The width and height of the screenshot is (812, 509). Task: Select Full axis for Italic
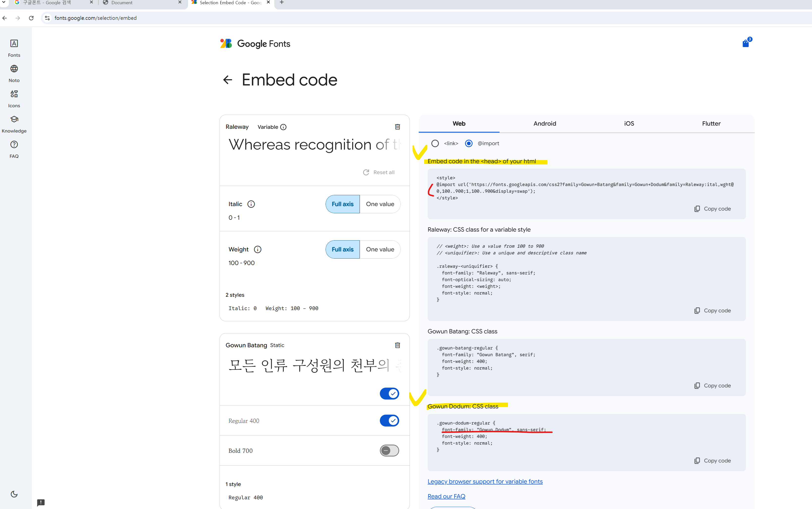[342, 204]
